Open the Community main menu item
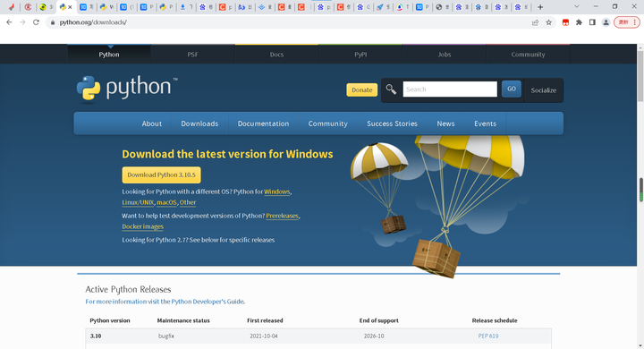Screen dimensions: 644x349 [327, 123]
